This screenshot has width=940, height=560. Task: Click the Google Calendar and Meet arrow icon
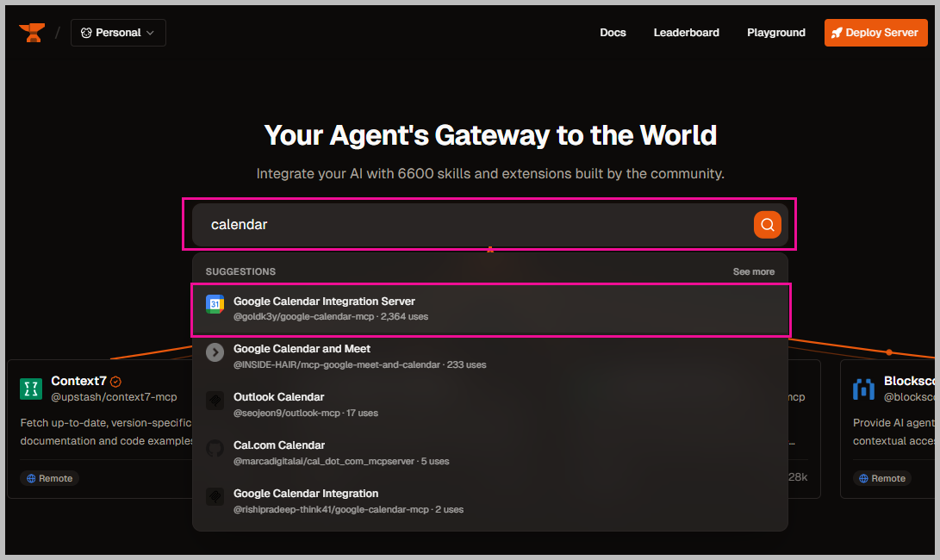pos(215,352)
